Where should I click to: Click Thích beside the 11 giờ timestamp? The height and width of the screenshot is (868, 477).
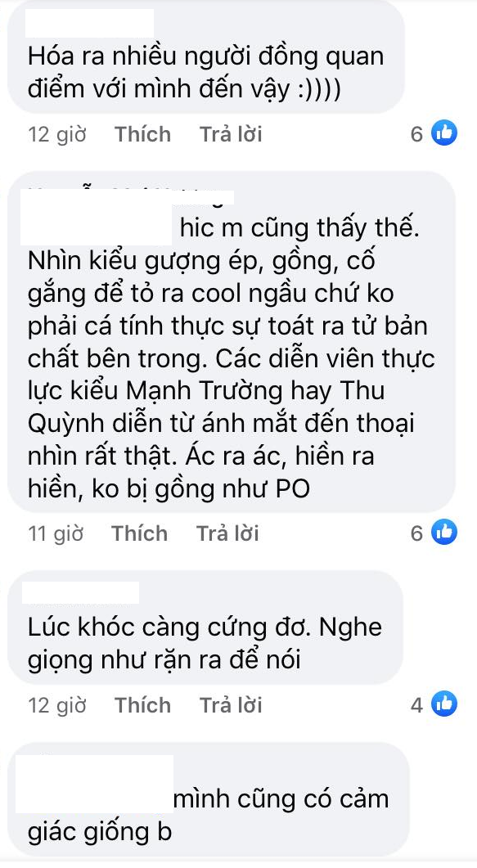point(139,533)
